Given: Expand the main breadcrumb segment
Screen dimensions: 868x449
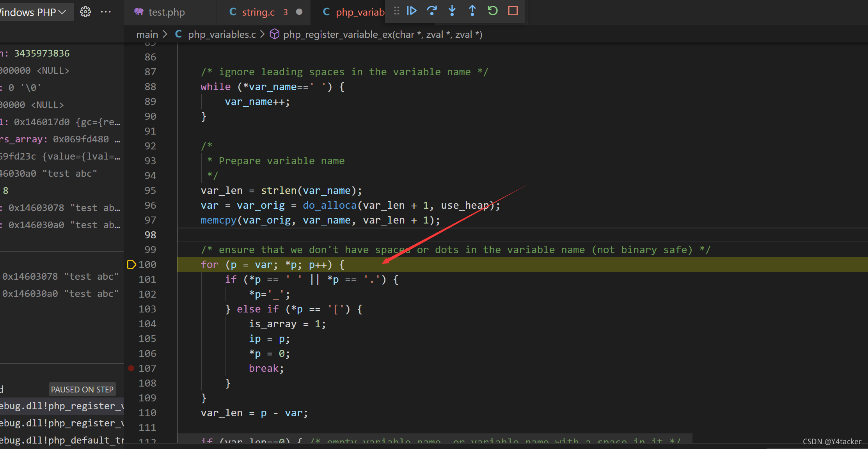Looking at the screenshot, I should tap(147, 35).
